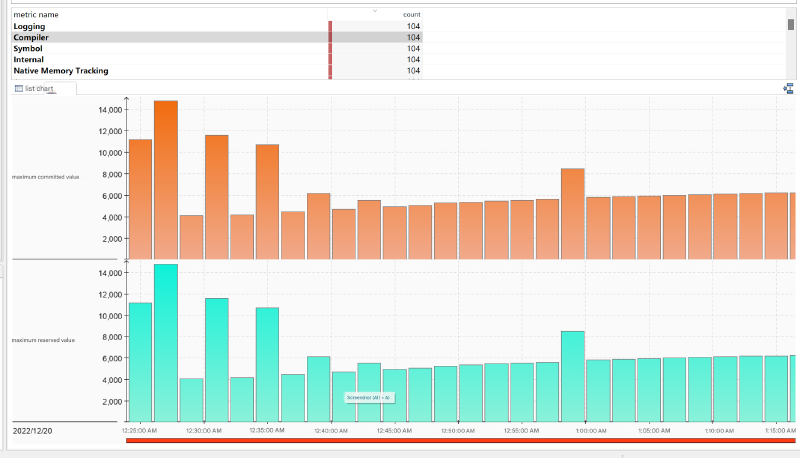Select the highlighted Compiler row

(x=31, y=37)
